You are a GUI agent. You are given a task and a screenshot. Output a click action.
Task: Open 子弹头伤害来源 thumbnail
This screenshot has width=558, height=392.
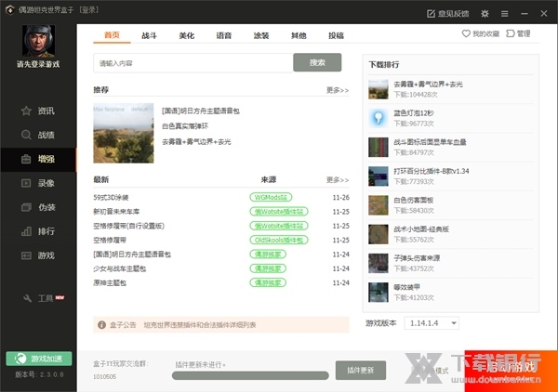(x=379, y=263)
